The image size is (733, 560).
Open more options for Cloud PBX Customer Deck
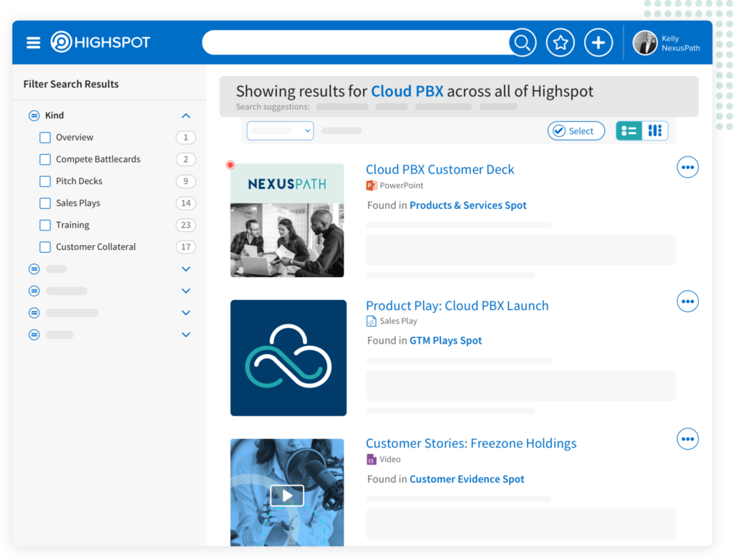click(x=687, y=168)
